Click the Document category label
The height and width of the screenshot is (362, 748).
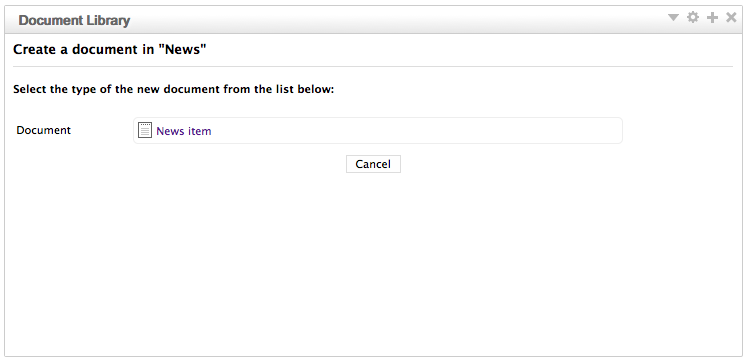(43, 130)
